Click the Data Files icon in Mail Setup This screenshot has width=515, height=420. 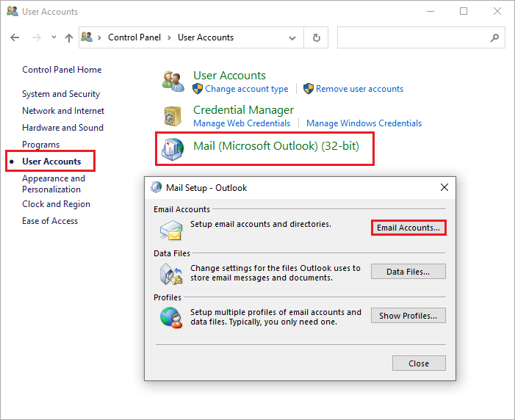[x=171, y=274]
